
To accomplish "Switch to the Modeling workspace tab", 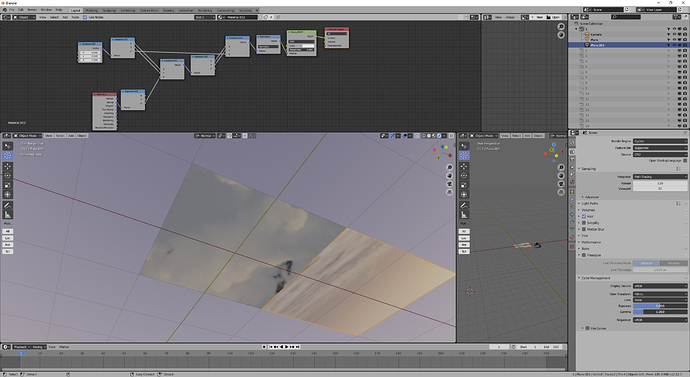I will tap(92, 10).
